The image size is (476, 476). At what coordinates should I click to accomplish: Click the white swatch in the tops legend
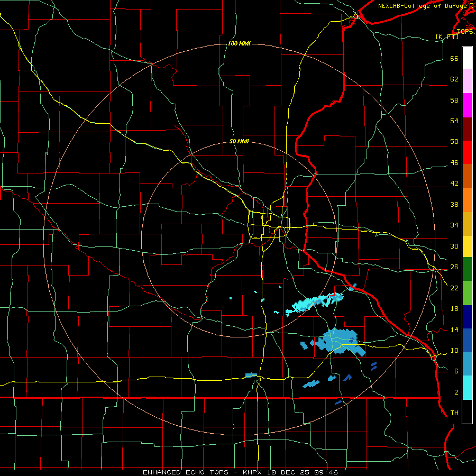467,58
